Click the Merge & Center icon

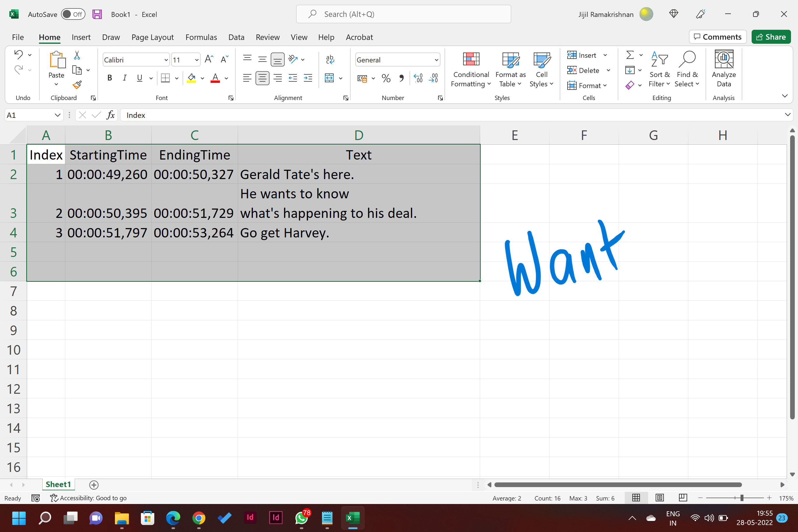(x=329, y=78)
